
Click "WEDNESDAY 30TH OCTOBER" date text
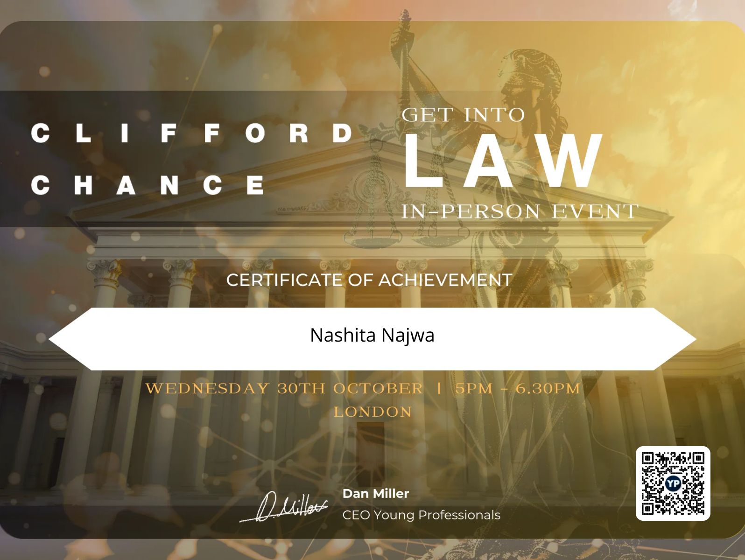click(284, 388)
